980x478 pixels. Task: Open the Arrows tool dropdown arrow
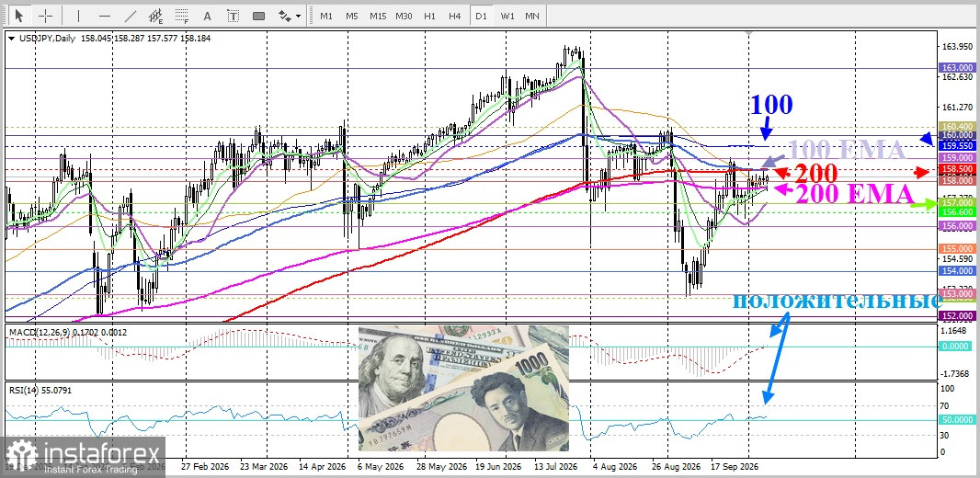[298, 17]
